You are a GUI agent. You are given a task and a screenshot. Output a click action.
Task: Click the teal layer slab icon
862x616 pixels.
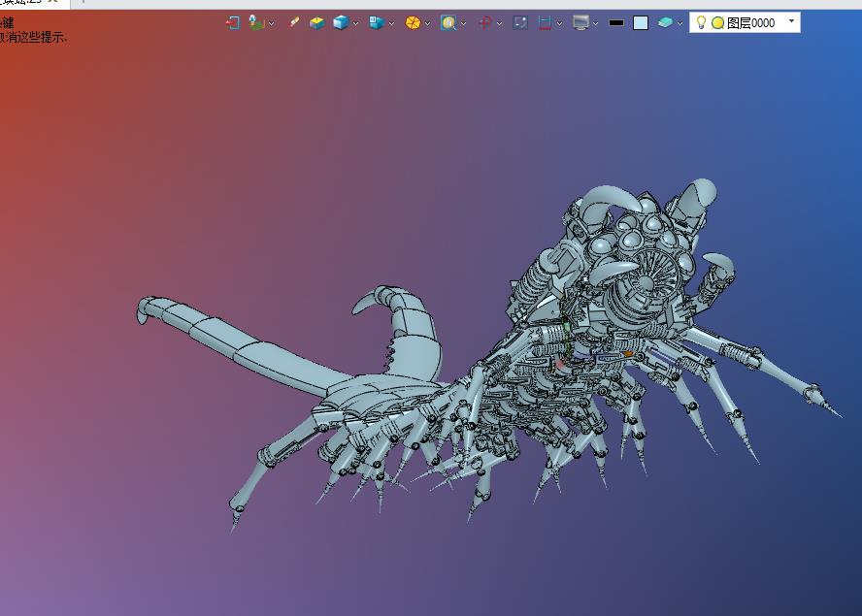coord(665,22)
